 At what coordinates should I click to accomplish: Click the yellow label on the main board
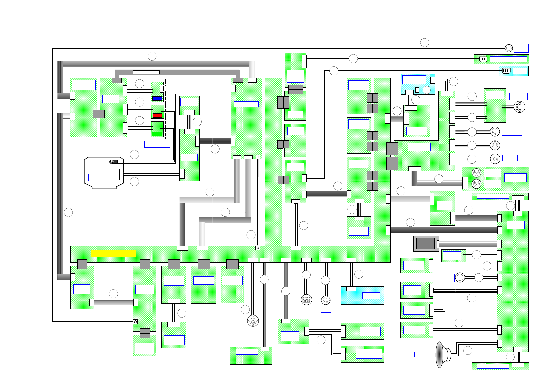pos(113,254)
